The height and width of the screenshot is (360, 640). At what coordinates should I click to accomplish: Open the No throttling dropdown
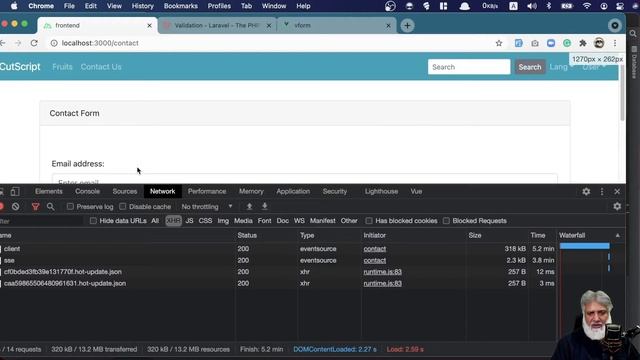(x=207, y=207)
